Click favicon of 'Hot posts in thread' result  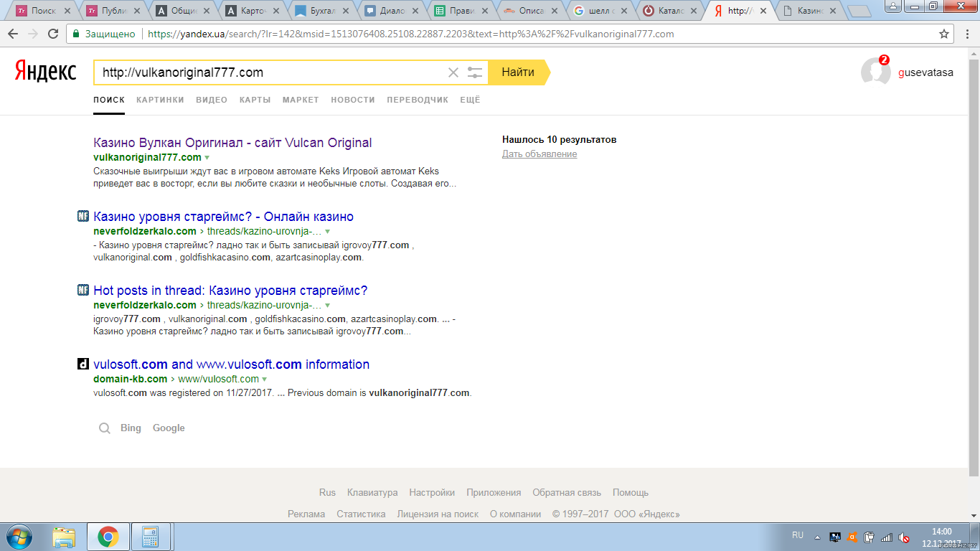(x=83, y=290)
